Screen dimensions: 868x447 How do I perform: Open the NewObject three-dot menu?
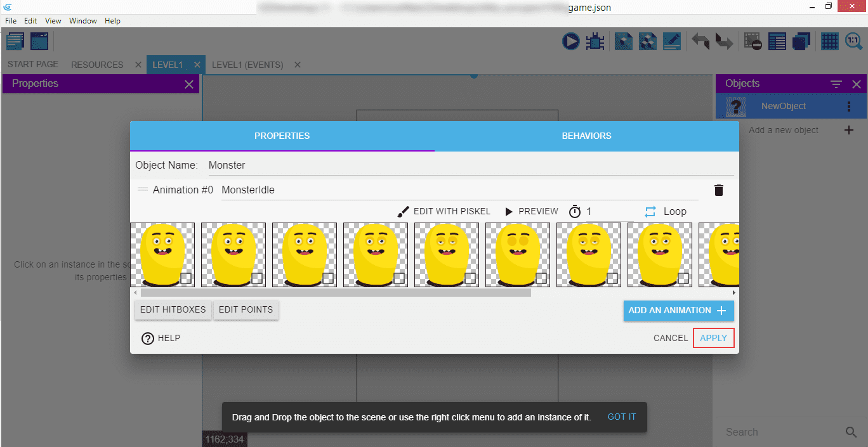[849, 107]
